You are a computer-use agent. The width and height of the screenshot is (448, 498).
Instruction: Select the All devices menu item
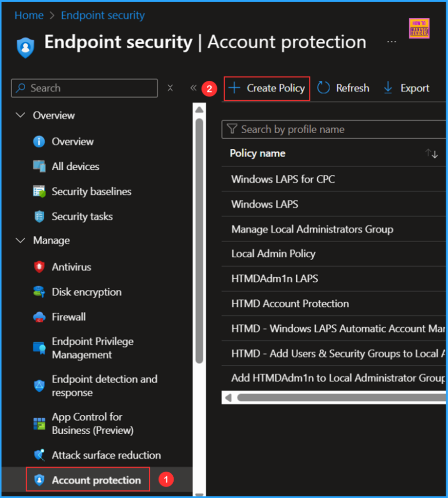pyautogui.click(x=75, y=166)
